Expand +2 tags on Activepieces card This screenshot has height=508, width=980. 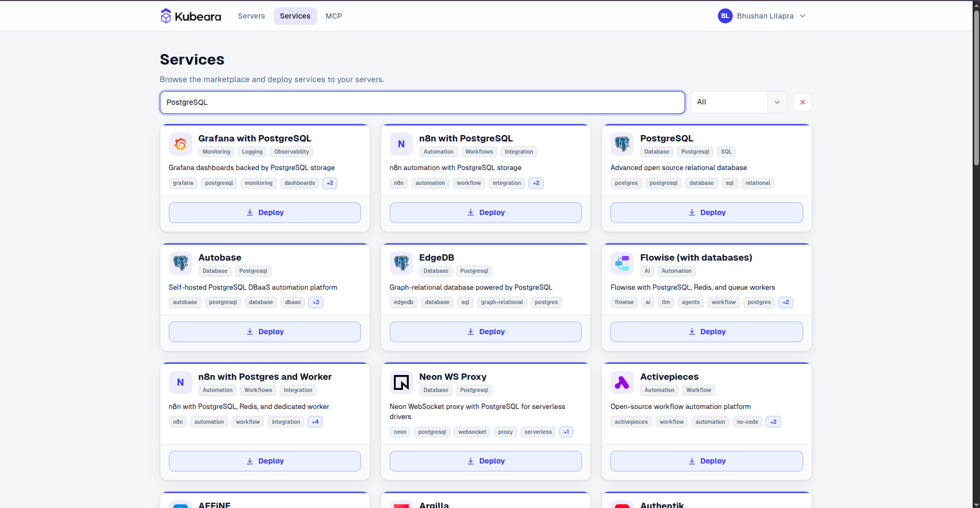[773, 422]
